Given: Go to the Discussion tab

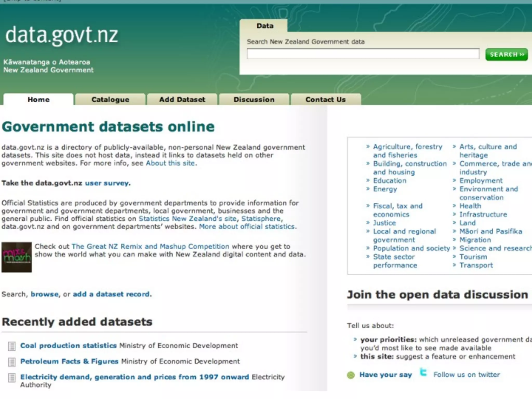Looking at the screenshot, I should 254,99.
